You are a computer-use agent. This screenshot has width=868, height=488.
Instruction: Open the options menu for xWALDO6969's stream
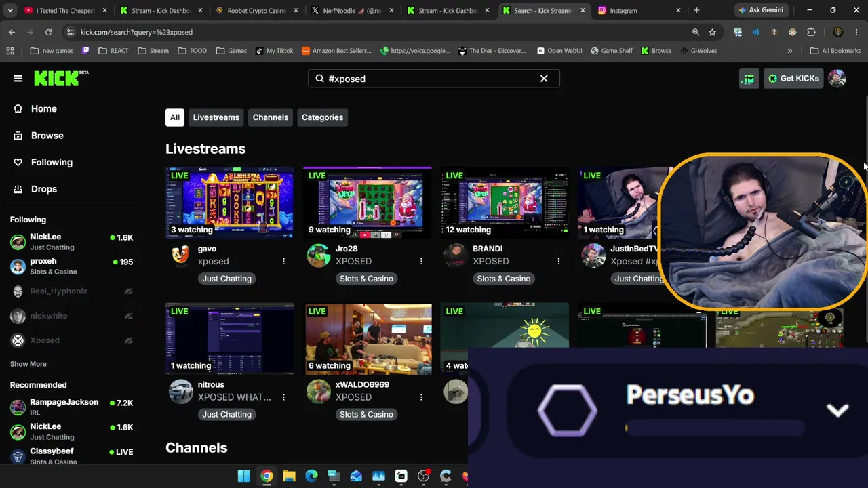[x=421, y=396]
